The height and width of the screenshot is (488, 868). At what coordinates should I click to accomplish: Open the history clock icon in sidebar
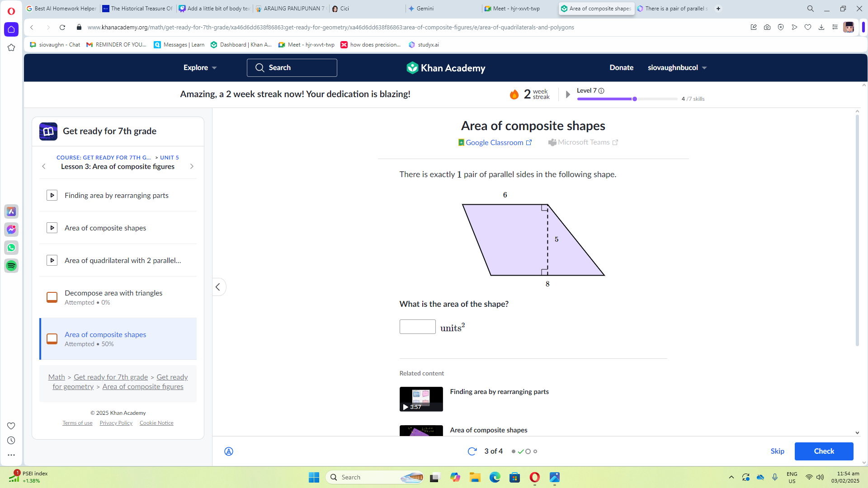click(11, 441)
